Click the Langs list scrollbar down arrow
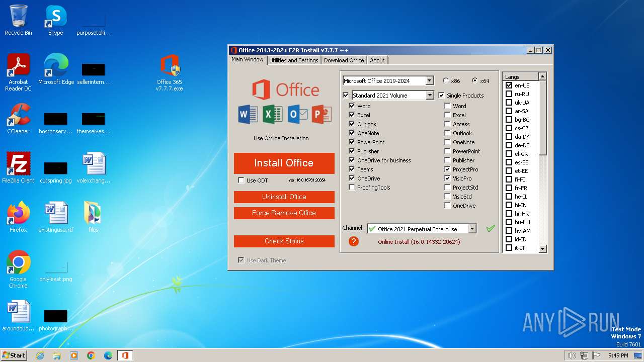Screen dimensions: 644x362 542,248
